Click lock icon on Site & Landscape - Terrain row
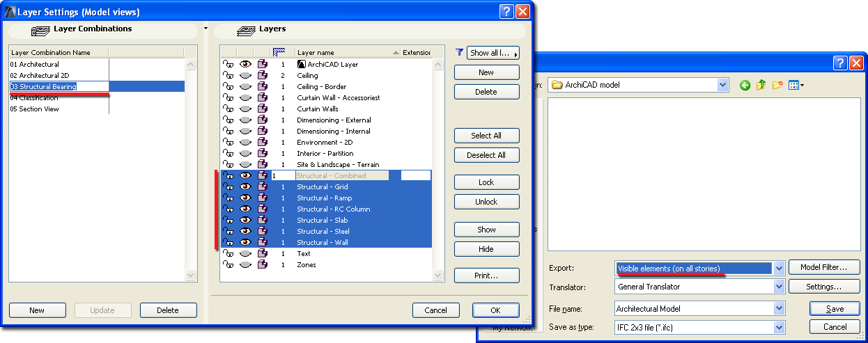 228,165
